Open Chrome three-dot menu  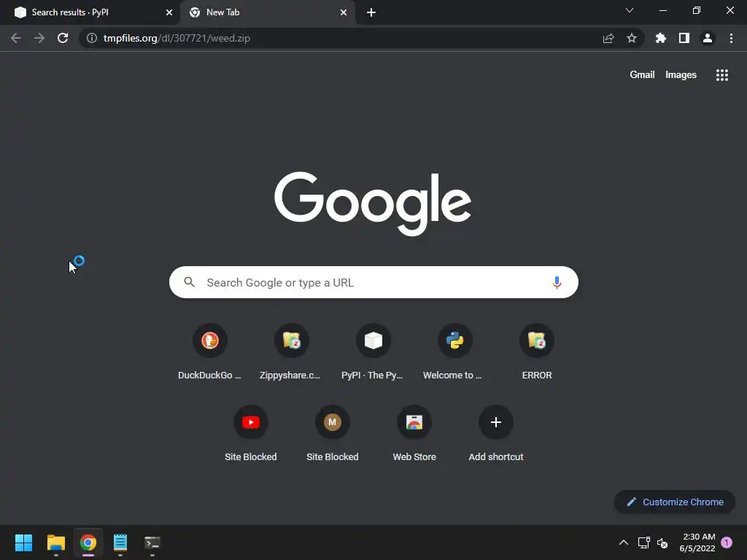pos(731,38)
